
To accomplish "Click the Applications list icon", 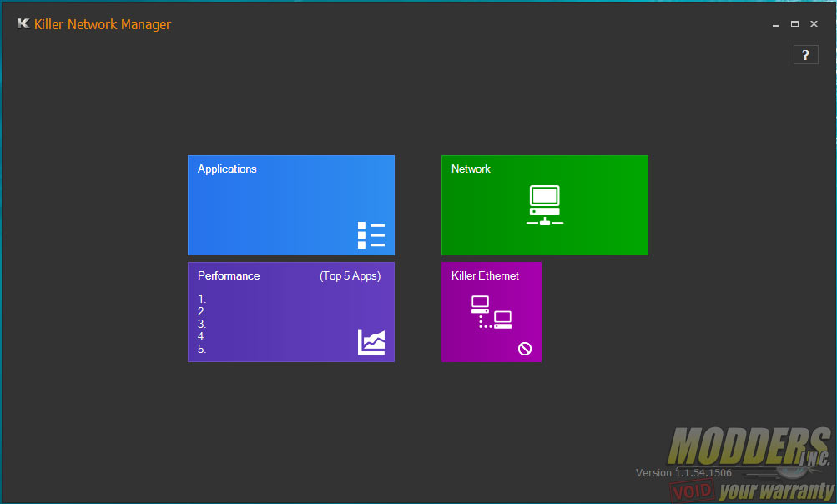I will pos(371,235).
